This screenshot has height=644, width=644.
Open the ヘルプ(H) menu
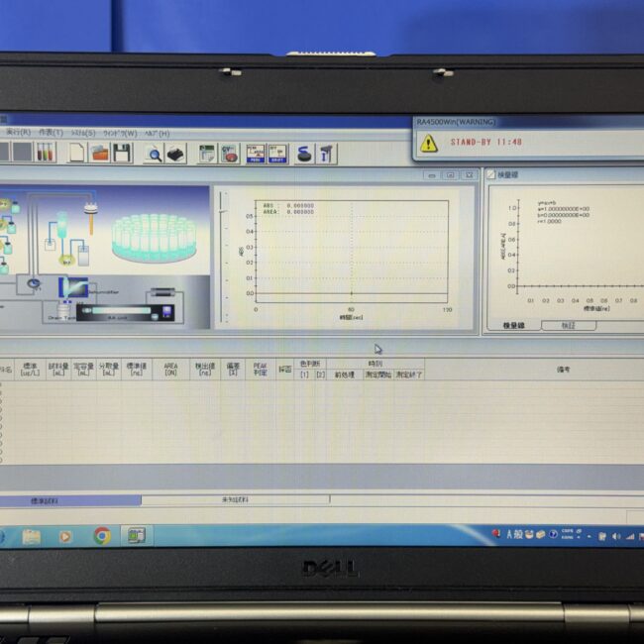tap(157, 132)
